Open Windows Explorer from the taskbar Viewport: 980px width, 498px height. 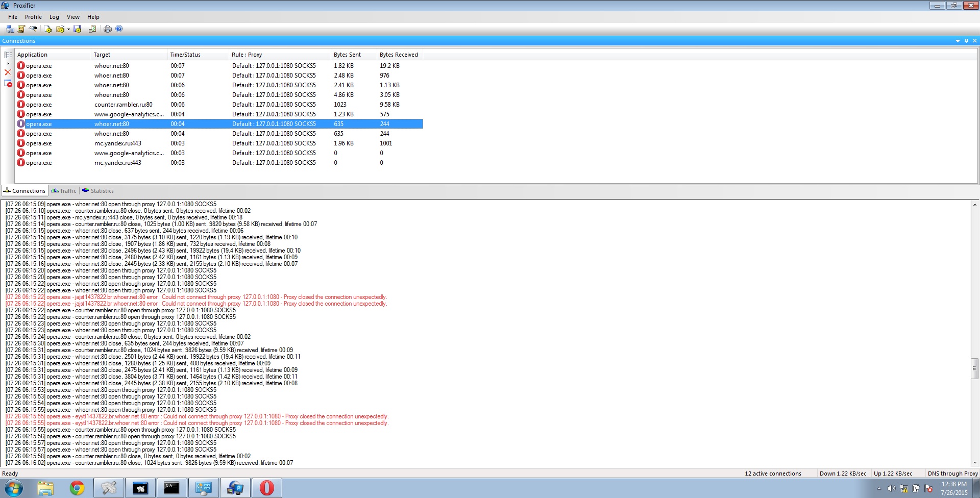(45, 488)
